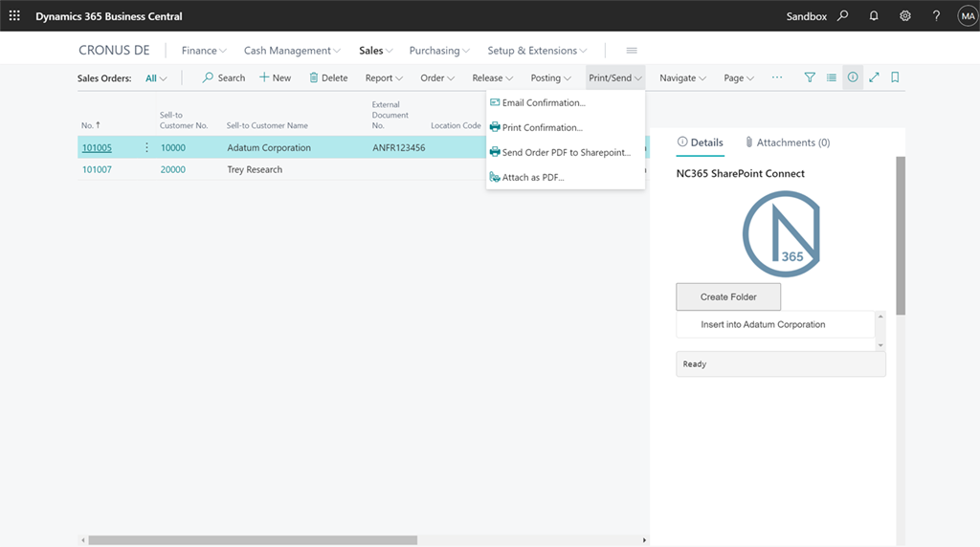The height and width of the screenshot is (547, 980).
Task: Open the MA user account avatar
Action: (x=968, y=15)
